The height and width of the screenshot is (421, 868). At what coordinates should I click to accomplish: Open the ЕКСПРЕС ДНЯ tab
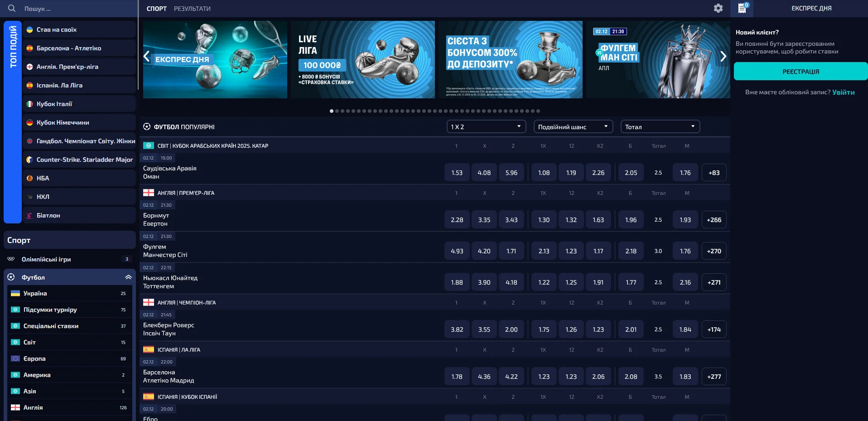point(811,8)
